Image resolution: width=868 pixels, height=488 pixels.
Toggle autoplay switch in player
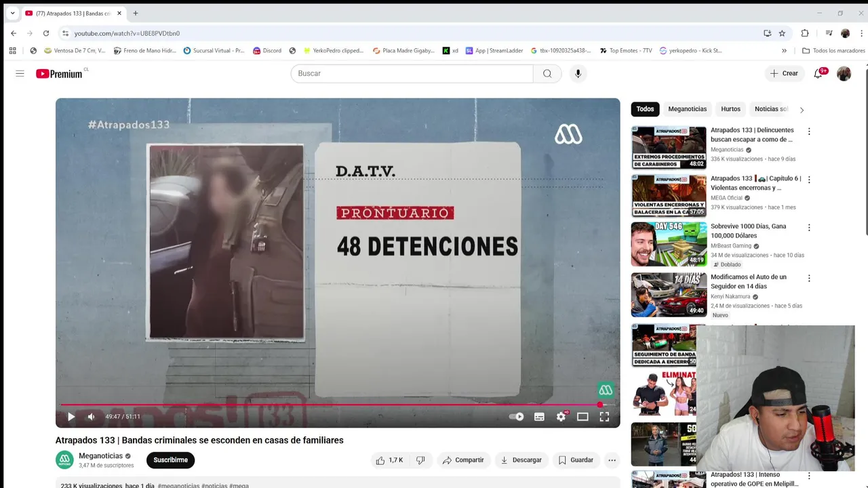pos(517,417)
